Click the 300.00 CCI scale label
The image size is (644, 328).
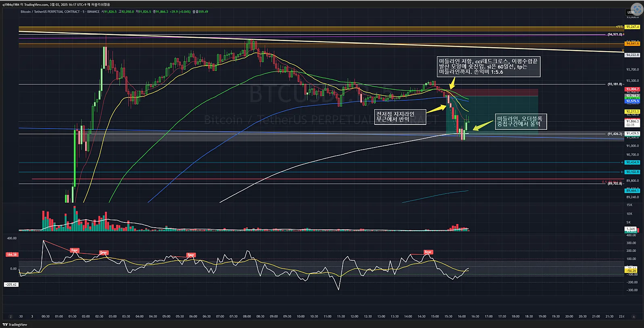(x=631, y=243)
